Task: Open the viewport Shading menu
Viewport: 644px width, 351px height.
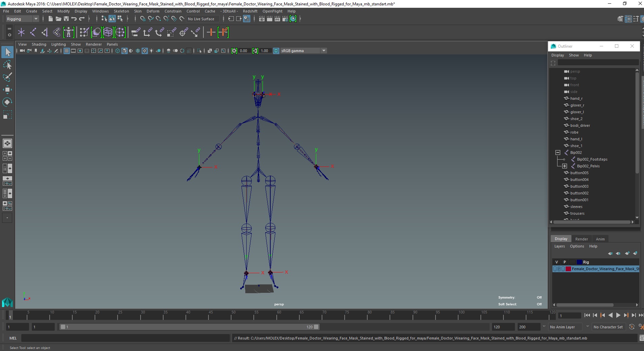Action: pyautogui.click(x=39, y=44)
